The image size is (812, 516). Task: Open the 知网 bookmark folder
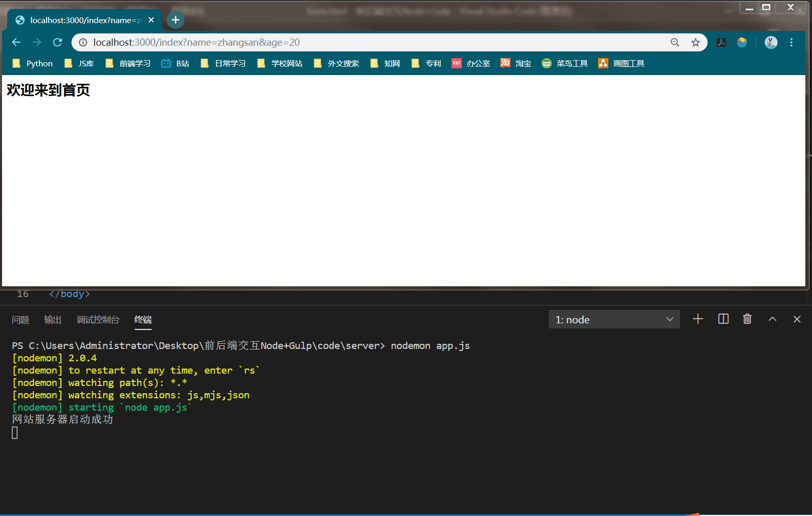[385, 63]
